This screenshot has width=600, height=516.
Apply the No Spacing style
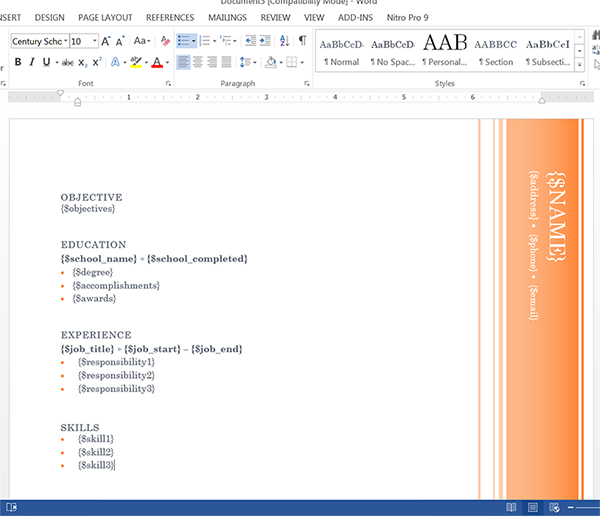click(393, 51)
